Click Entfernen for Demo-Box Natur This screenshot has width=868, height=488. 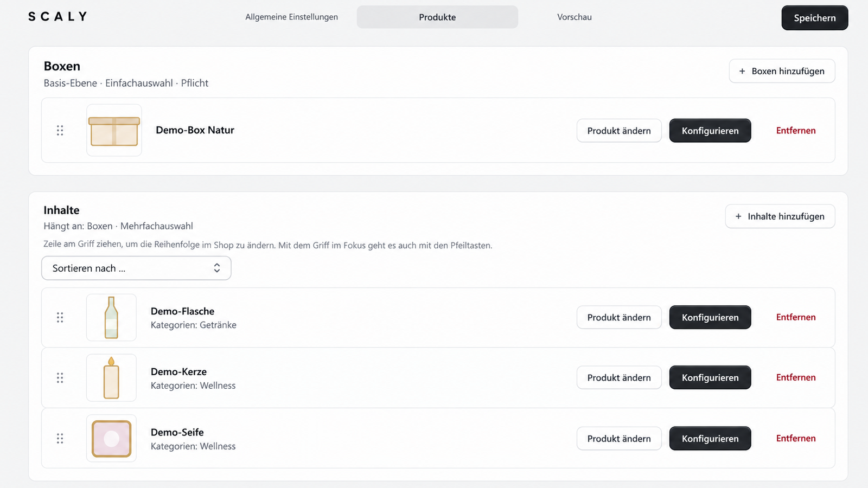(796, 130)
